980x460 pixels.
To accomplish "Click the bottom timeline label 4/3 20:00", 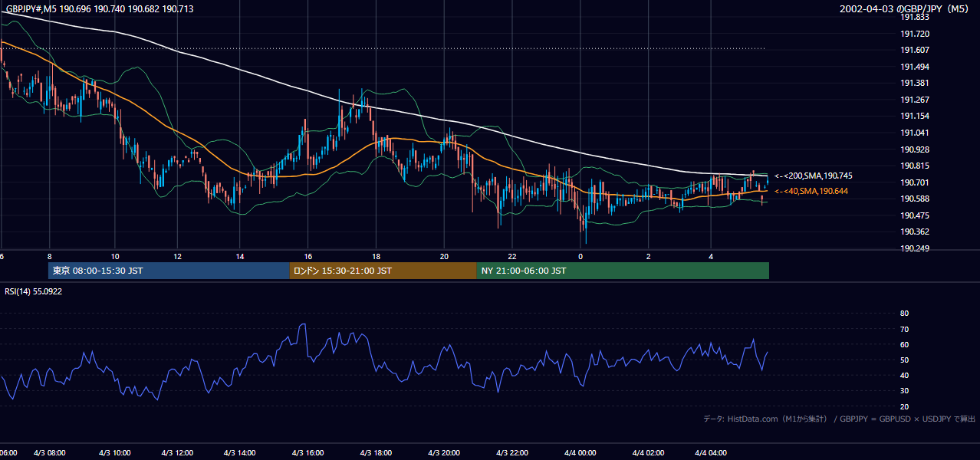I will (x=444, y=453).
